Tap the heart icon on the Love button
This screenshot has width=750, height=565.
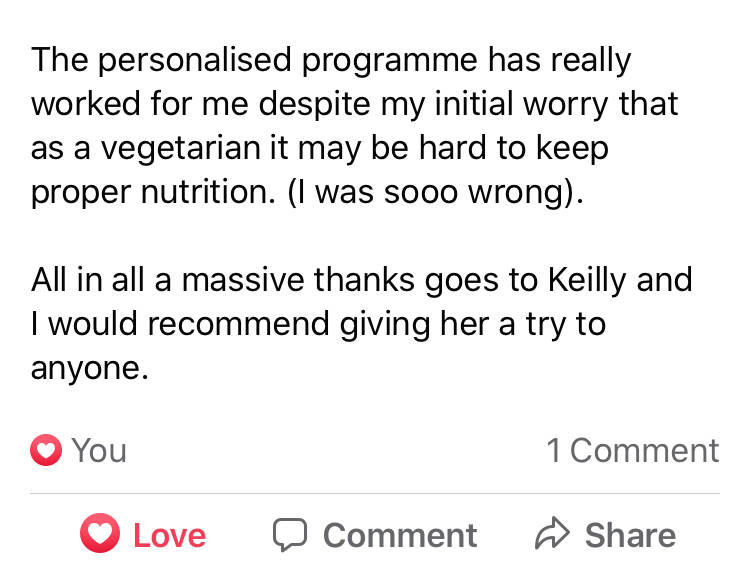pyautogui.click(x=100, y=535)
